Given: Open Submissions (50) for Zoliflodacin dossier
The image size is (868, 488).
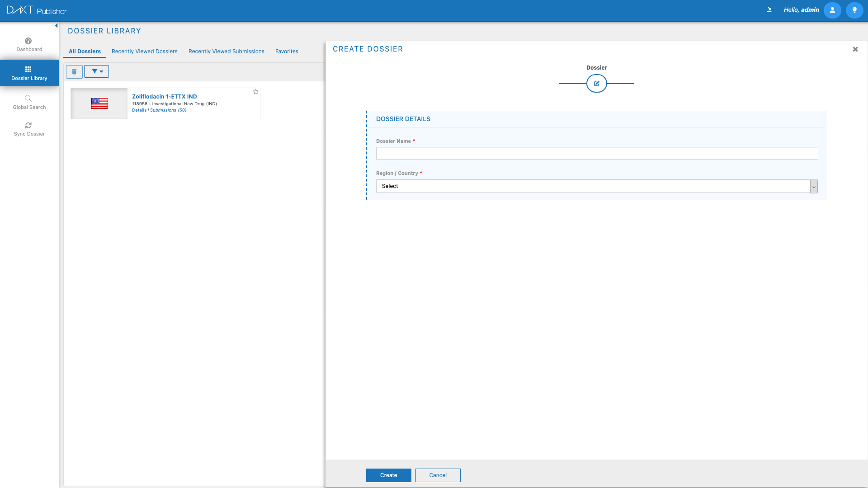Looking at the screenshot, I should [x=168, y=110].
